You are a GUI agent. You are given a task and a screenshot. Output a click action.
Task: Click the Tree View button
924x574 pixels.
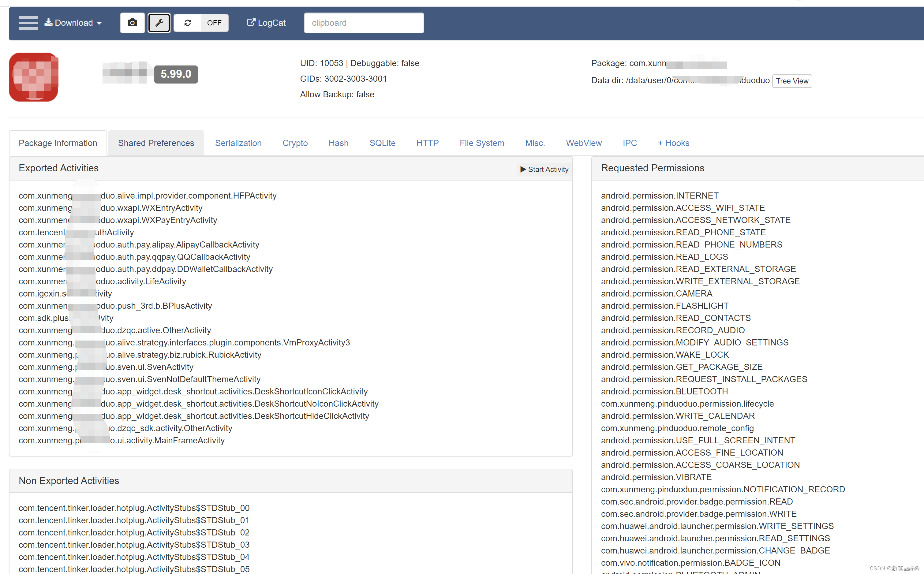791,81
